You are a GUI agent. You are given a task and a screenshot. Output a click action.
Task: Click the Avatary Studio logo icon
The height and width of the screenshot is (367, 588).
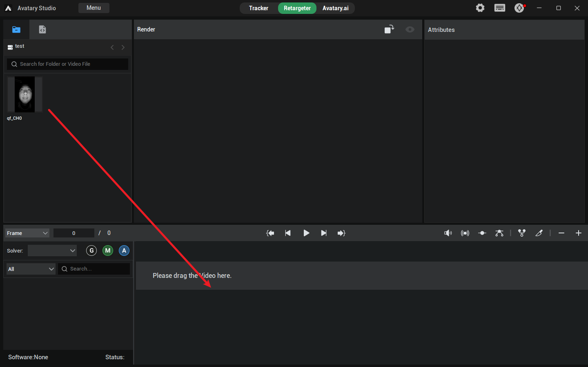[x=8, y=8]
